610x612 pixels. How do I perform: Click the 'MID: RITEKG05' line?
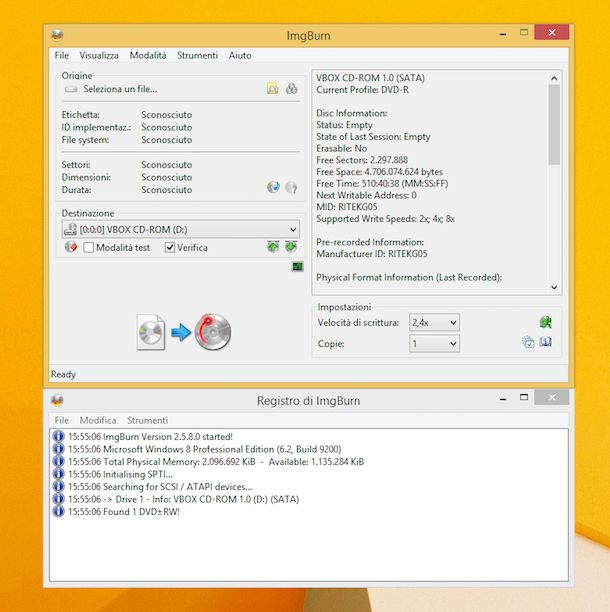347,207
